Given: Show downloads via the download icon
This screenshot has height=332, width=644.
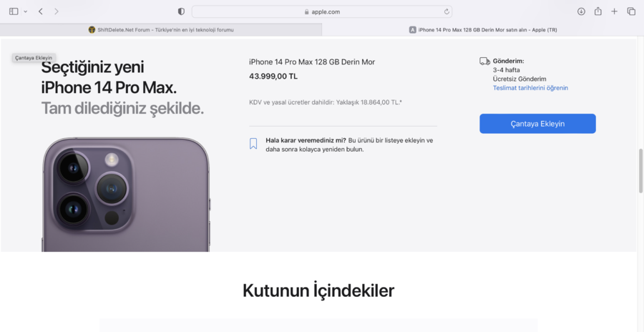Looking at the screenshot, I should 581,11.
